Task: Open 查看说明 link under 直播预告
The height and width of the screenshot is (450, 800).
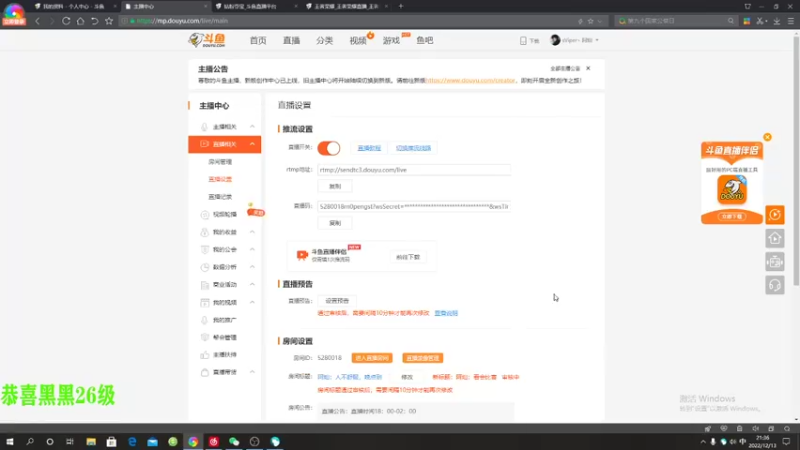Action: (x=446, y=313)
